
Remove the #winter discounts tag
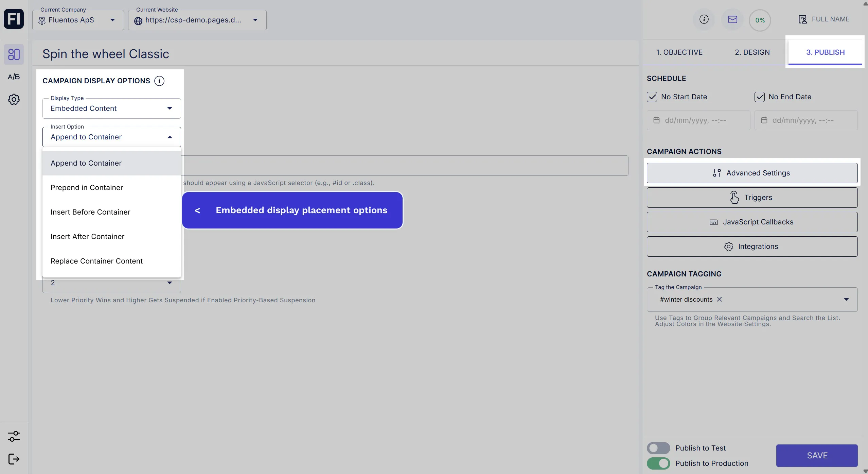719,299
